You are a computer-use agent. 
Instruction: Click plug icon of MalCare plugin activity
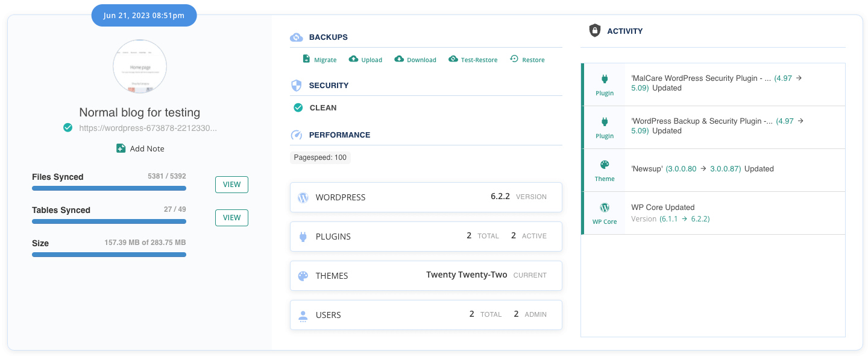pos(605,79)
